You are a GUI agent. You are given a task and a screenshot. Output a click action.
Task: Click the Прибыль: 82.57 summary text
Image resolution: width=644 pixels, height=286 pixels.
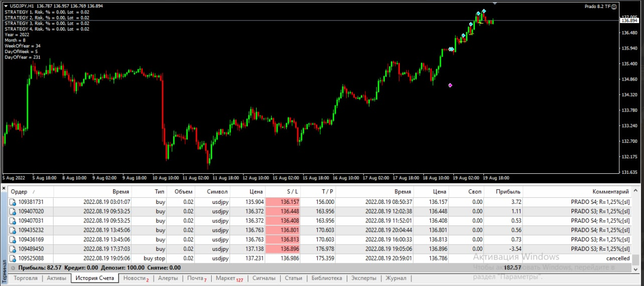coord(40,268)
